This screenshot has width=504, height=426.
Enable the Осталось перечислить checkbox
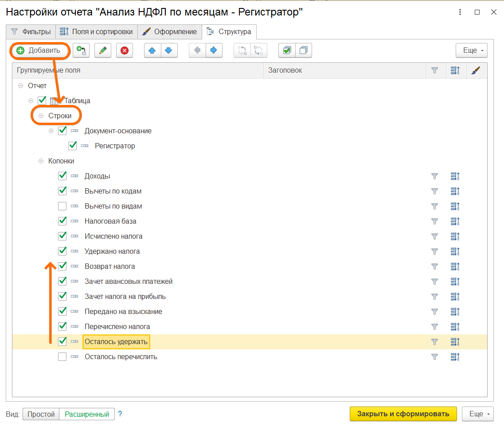click(63, 357)
